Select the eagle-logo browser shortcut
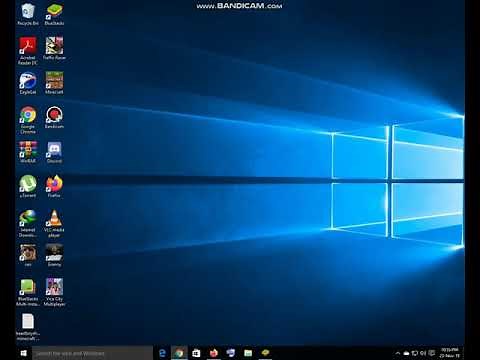Image resolution: width=480 pixels, height=360 pixels. pyautogui.click(x=28, y=83)
